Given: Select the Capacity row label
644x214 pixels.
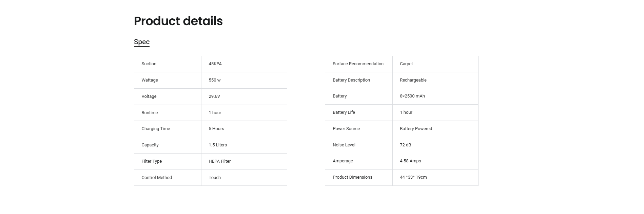Looking at the screenshot, I should [x=150, y=145].
